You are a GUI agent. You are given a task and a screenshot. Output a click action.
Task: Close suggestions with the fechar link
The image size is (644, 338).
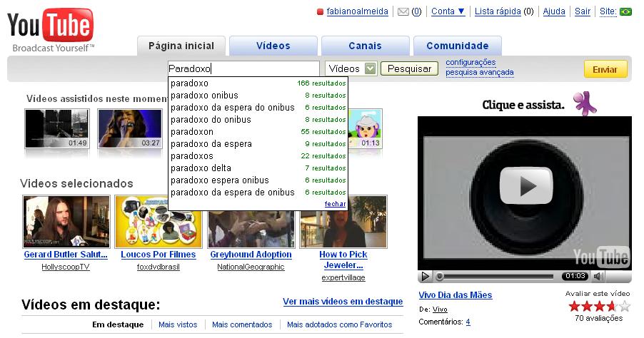[x=335, y=204]
